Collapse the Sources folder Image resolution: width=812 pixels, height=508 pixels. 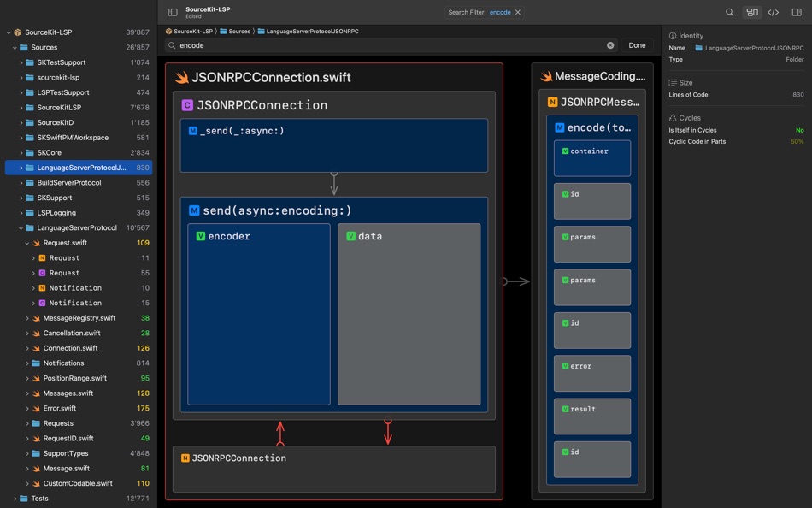click(15, 47)
